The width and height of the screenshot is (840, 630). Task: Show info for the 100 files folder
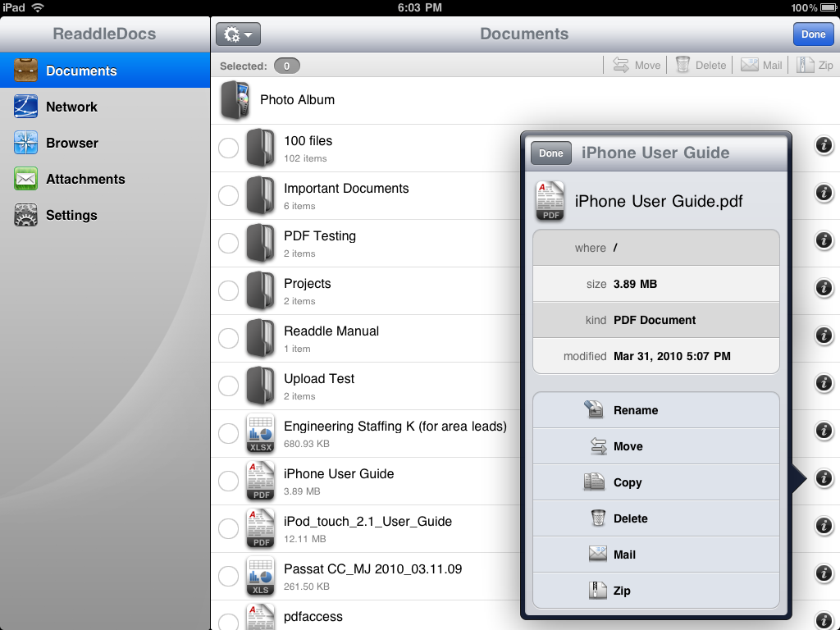click(x=824, y=145)
